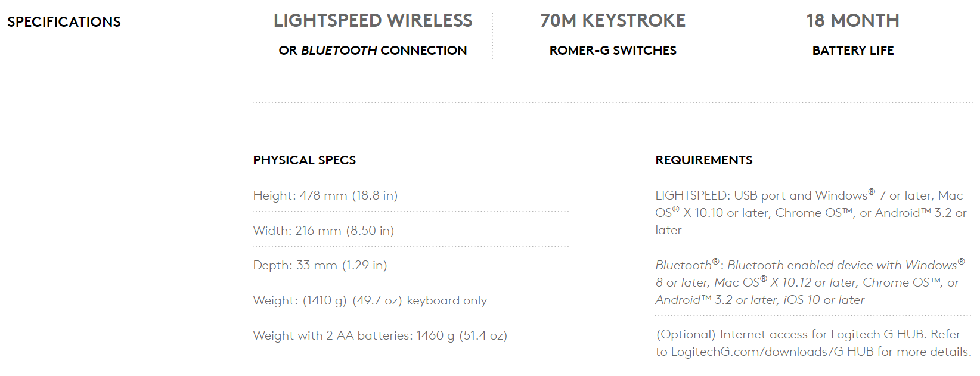
Task: Click the Optional Internet access requirement line
Action: coord(807,334)
